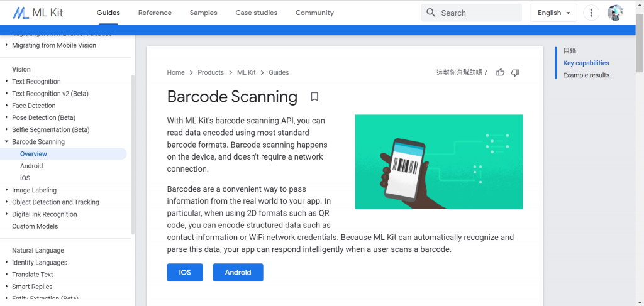Click in the Search field
This screenshot has height=306, width=644.
472,13
